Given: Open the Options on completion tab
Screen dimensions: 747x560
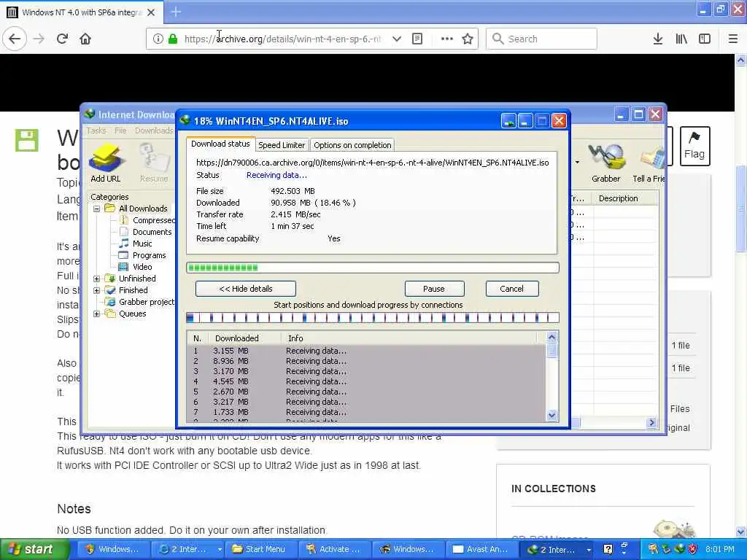Looking at the screenshot, I should pyautogui.click(x=352, y=145).
